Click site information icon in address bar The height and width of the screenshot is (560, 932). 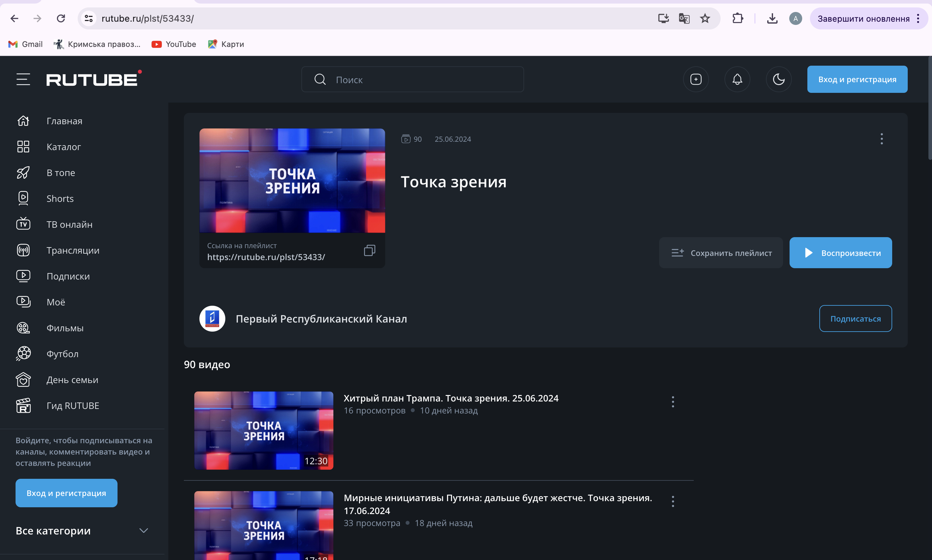89,18
